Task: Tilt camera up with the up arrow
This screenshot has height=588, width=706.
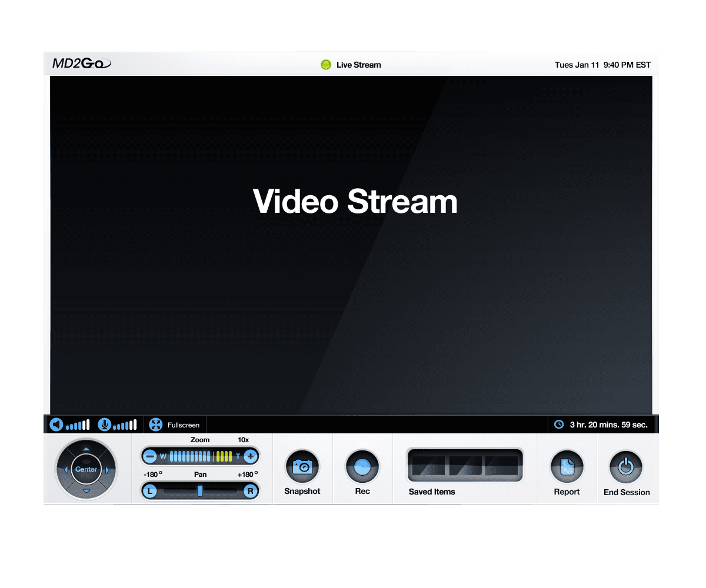Action: pyautogui.click(x=86, y=449)
